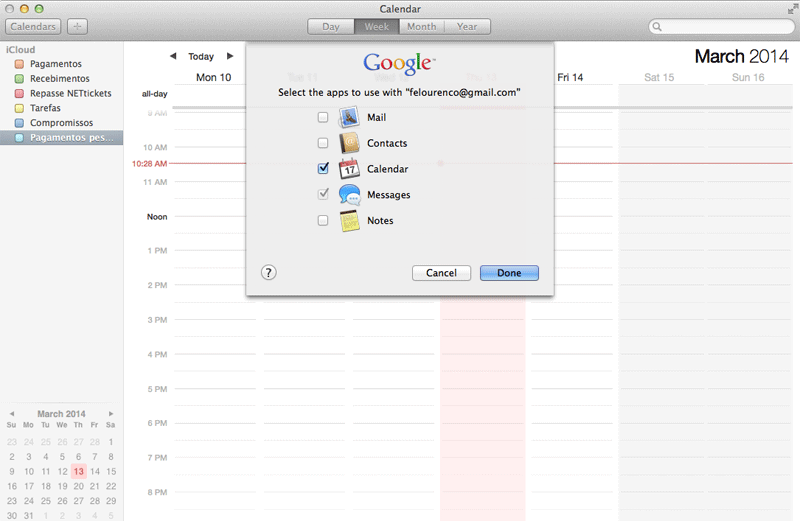Select the Pagamentos calendar row
Image resolution: width=800 pixels, height=521 pixels.
61,64
